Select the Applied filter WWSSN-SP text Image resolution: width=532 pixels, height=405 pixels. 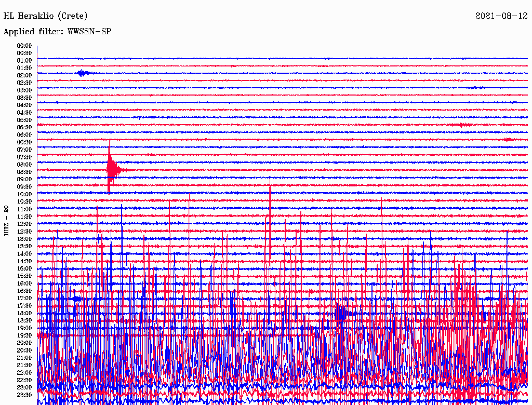57,31
